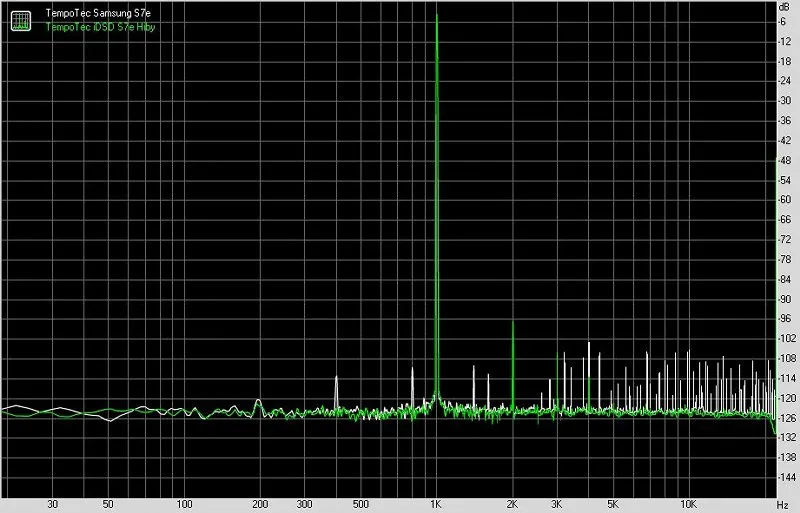Click the 5K frequency axis label

(x=612, y=504)
